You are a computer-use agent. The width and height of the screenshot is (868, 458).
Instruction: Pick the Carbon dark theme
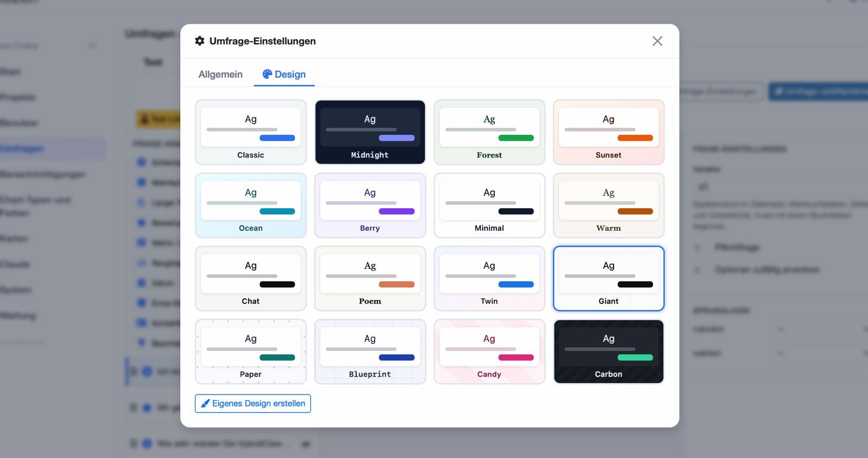click(609, 352)
